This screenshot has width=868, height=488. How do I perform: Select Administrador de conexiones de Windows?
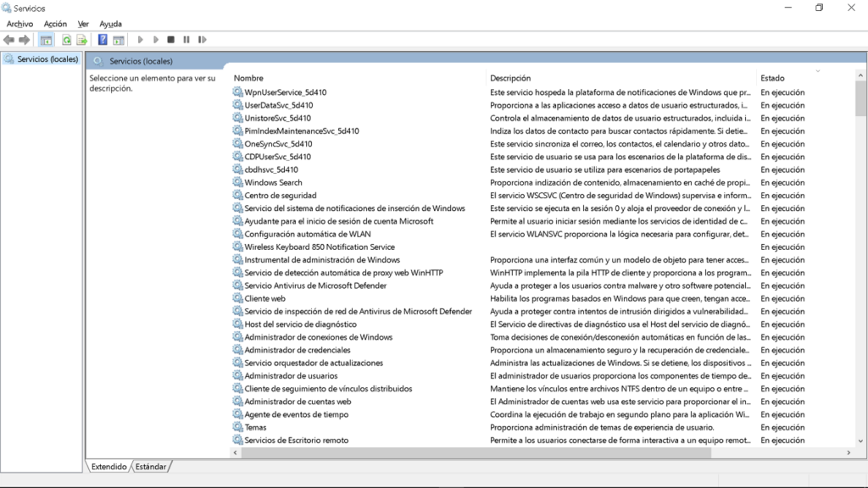(319, 337)
